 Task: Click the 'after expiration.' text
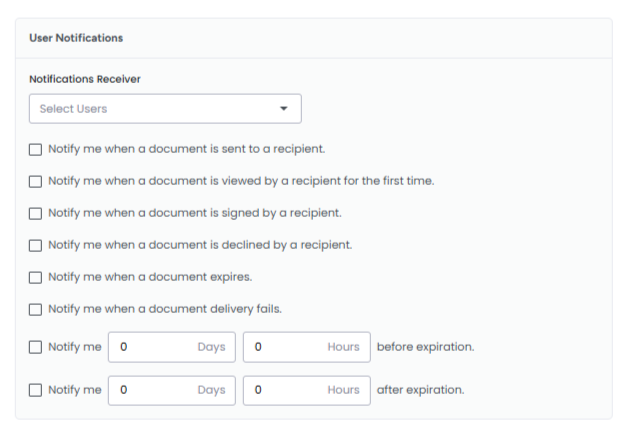point(420,390)
